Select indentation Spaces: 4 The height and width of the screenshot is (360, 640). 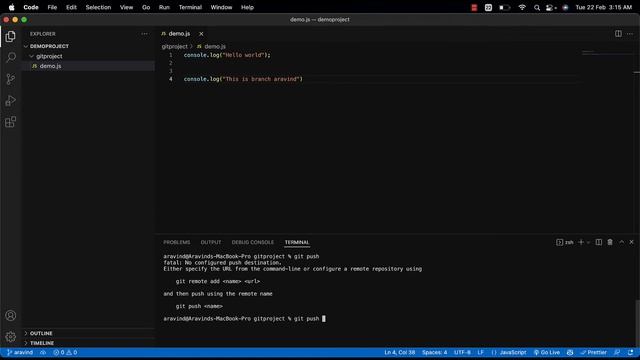pos(435,352)
